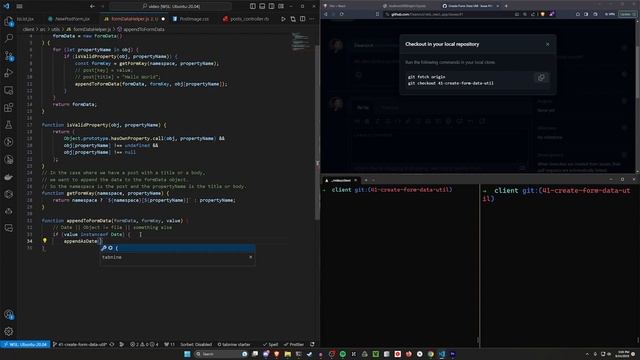Click the lightbulb code action icon
This screenshot has height=360, width=640.
point(44,241)
